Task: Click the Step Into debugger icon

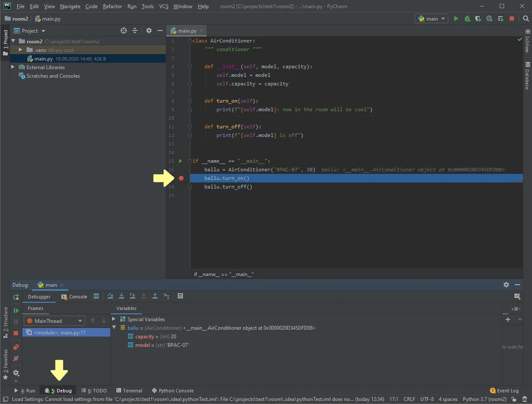Action: (122, 296)
